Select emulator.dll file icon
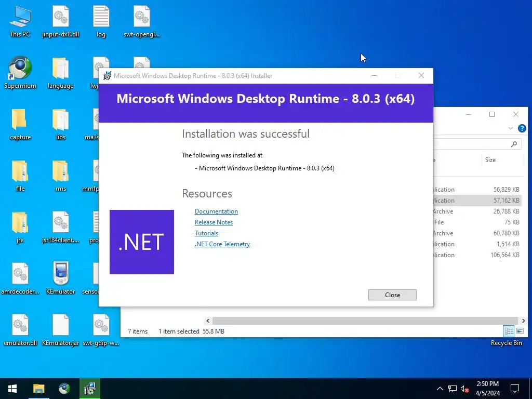Image resolution: width=532 pixels, height=399 pixels. 20,330
